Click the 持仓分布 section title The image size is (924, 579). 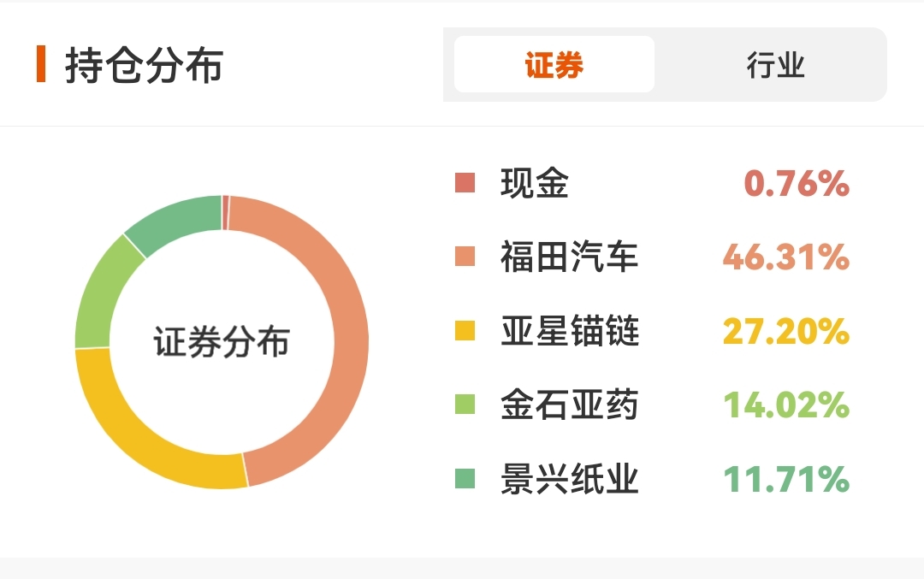click(x=144, y=66)
